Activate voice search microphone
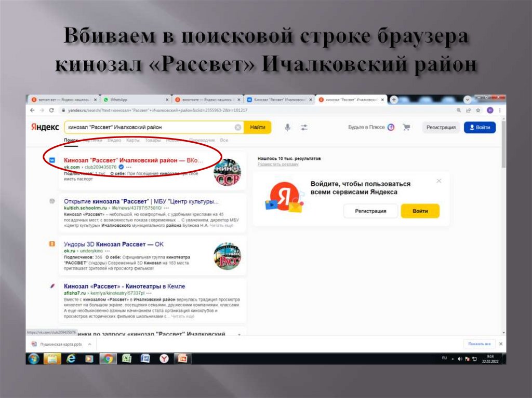This screenshot has width=532, height=398. 287,128
